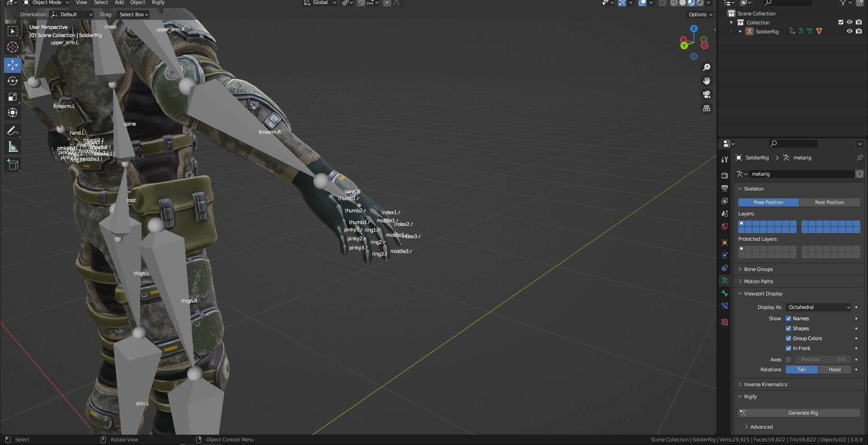Toggle the In Front checkbox
This screenshot has height=445, width=868.
pyautogui.click(x=788, y=348)
